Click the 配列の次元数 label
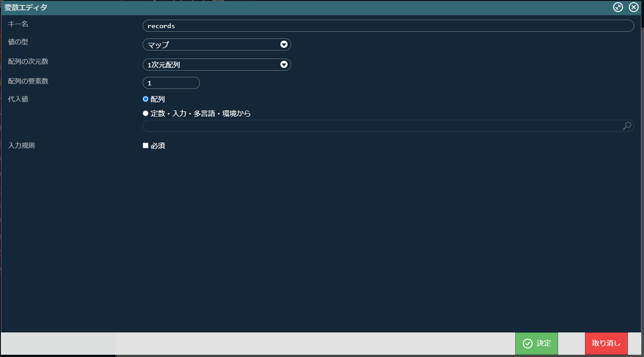This screenshot has height=357, width=644. [x=28, y=62]
